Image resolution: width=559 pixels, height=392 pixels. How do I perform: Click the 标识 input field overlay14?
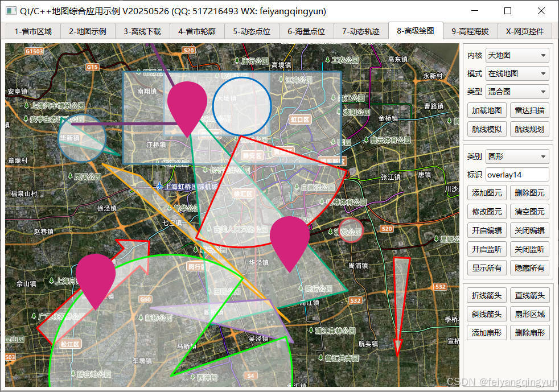(517, 175)
